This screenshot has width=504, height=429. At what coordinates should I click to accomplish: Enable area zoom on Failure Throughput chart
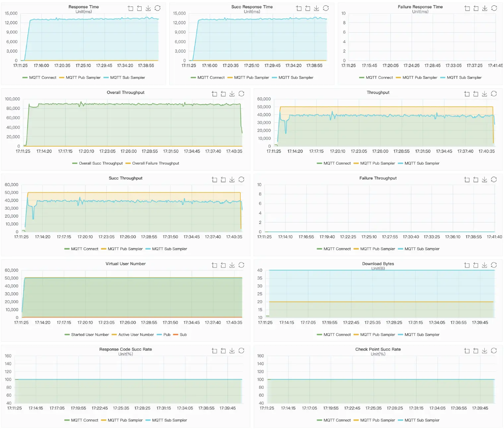coord(467,179)
